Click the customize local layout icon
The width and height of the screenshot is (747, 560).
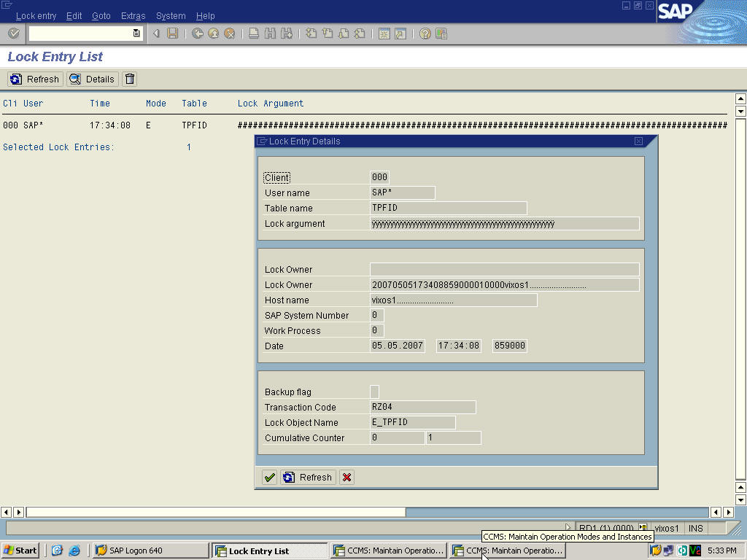click(441, 33)
